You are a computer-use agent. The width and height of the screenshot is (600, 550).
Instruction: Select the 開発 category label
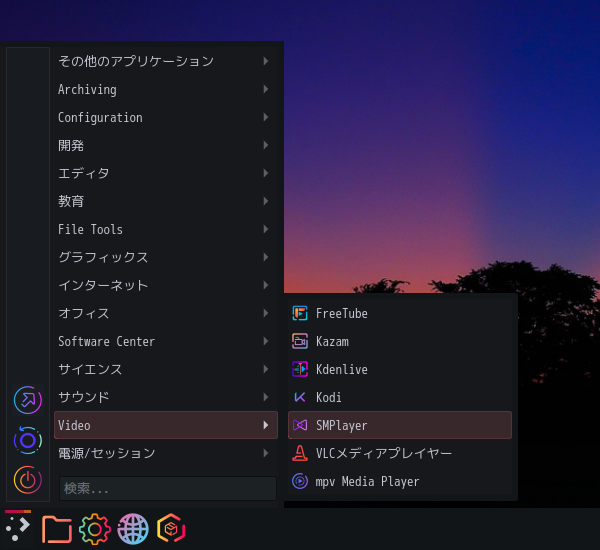71,145
